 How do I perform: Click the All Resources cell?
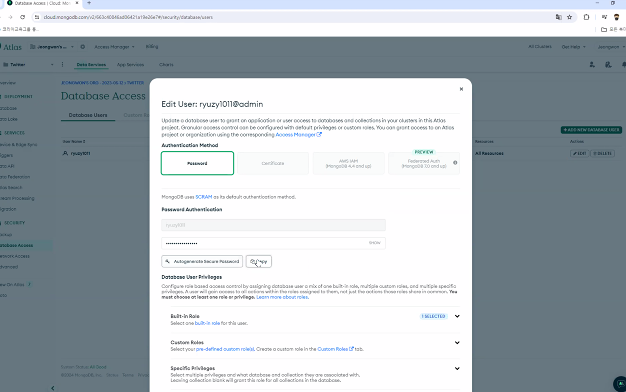click(489, 153)
